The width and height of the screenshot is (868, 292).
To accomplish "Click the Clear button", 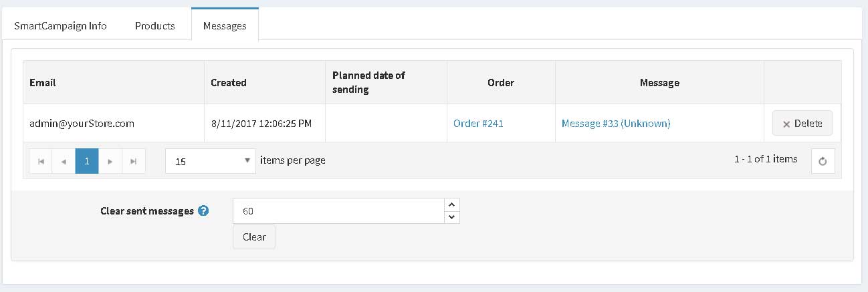I will (x=254, y=237).
